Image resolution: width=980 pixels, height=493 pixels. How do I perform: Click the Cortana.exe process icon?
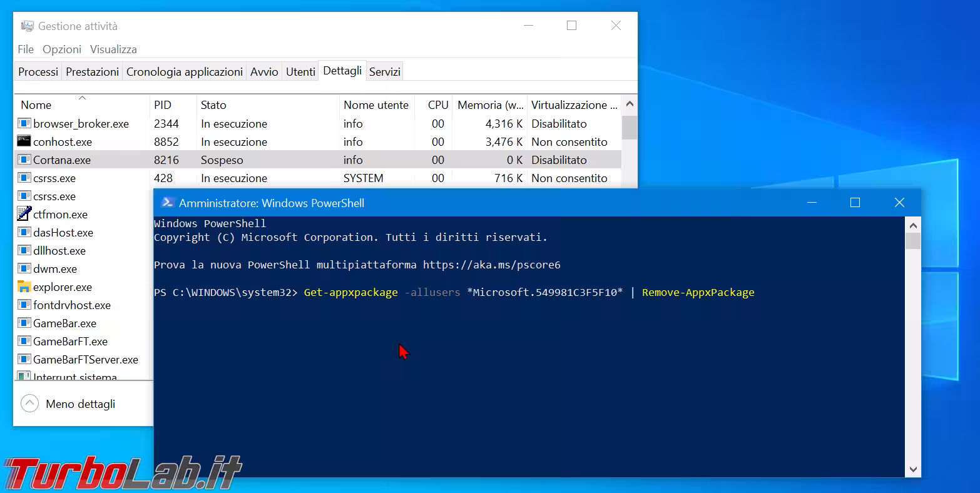coord(24,160)
